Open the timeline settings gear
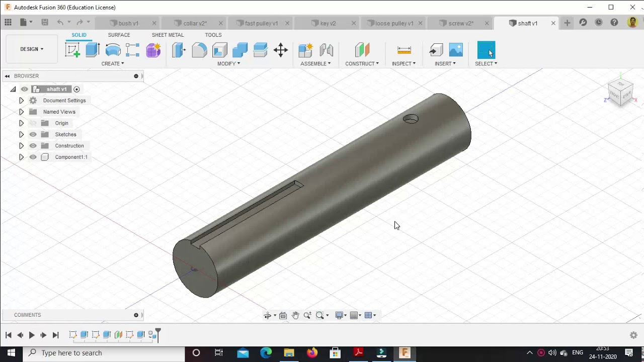The width and height of the screenshot is (644, 362). coord(633,335)
